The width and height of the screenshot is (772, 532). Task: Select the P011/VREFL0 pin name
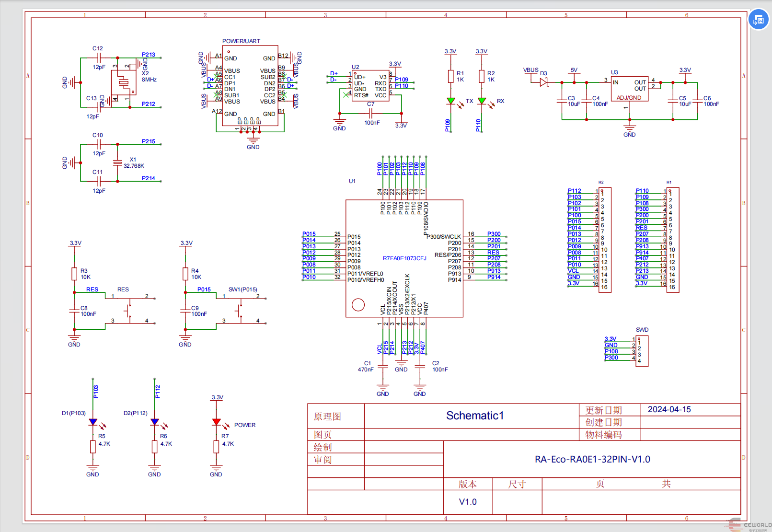click(365, 274)
